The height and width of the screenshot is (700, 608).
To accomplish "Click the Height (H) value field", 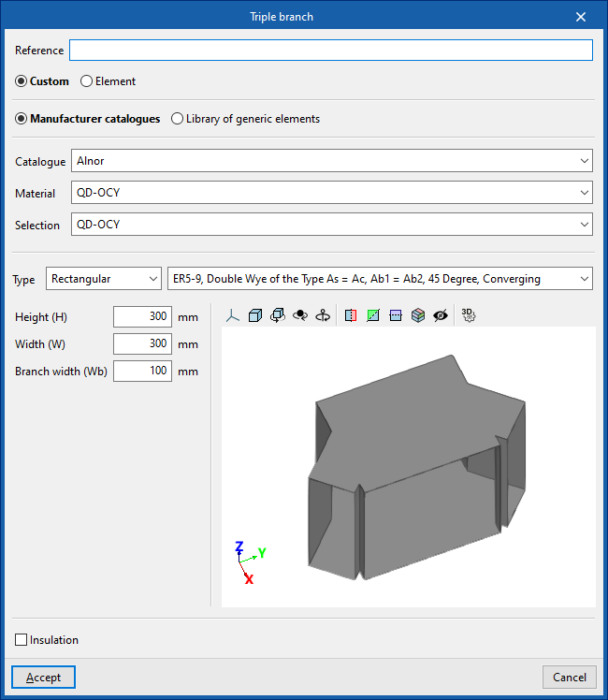I will click(x=142, y=316).
